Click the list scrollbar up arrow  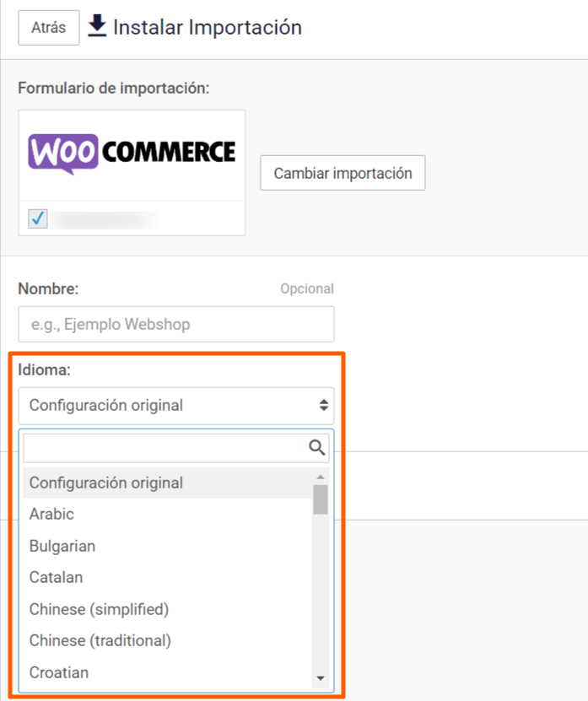click(321, 477)
